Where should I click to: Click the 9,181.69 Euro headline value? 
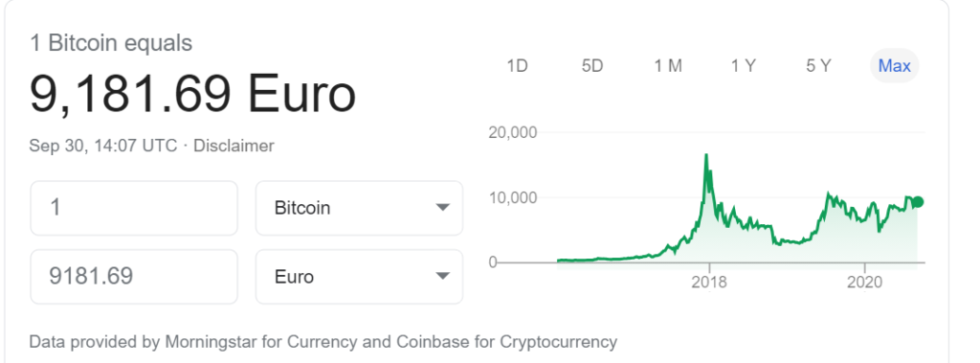(192, 94)
